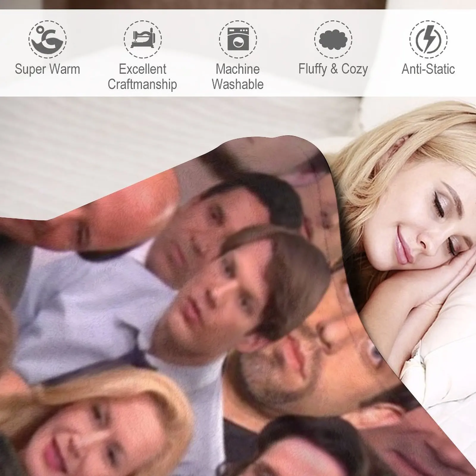Click the washing machine icon
Viewport: 476px width, 476px height.
click(x=238, y=39)
